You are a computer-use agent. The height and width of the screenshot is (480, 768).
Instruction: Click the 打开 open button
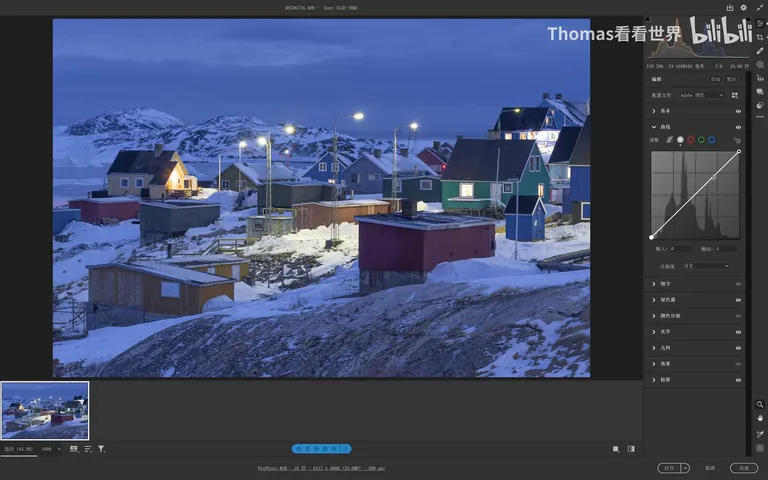(669, 468)
